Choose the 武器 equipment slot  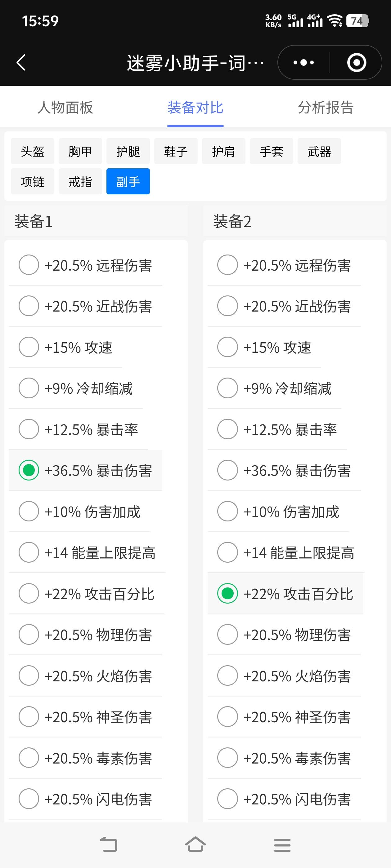tap(319, 151)
